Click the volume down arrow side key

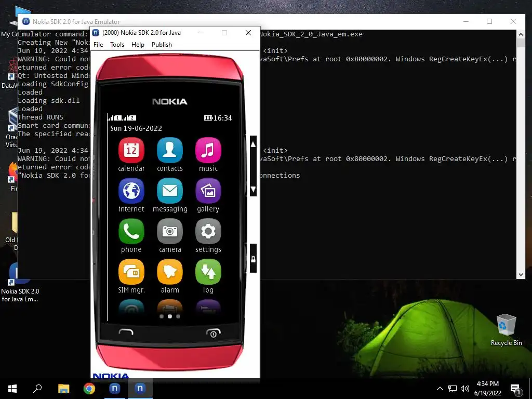pyautogui.click(x=253, y=189)
